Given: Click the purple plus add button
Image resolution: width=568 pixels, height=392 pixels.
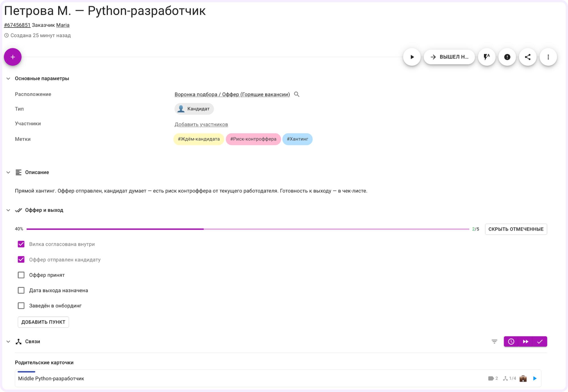Looking at the screenshot, I should [12, 57].
